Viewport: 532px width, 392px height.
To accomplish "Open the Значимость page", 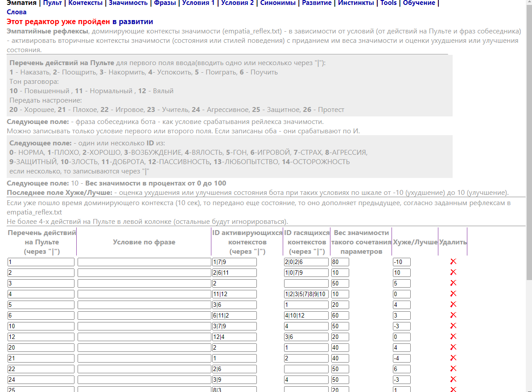I will click(128, 3).
